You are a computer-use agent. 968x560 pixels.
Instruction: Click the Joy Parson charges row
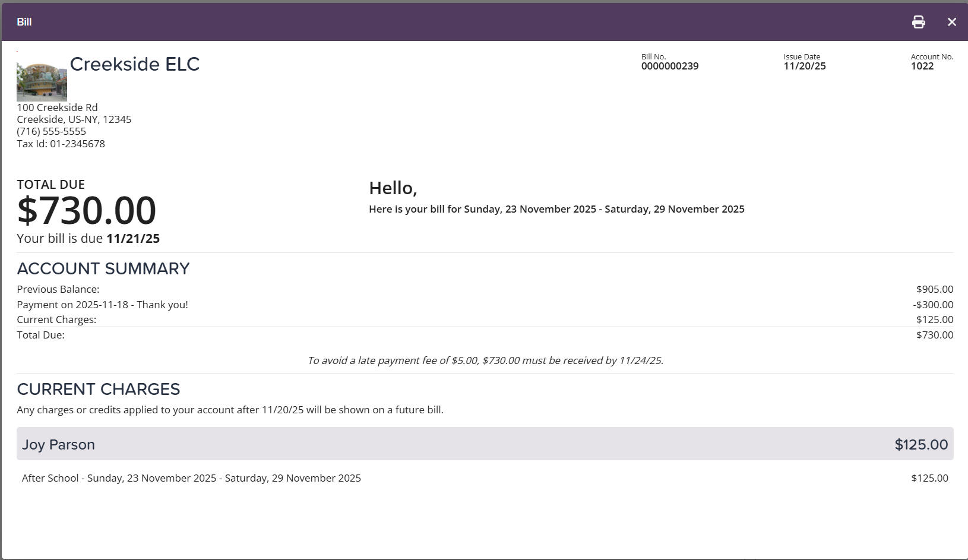[x=485, y=444]
